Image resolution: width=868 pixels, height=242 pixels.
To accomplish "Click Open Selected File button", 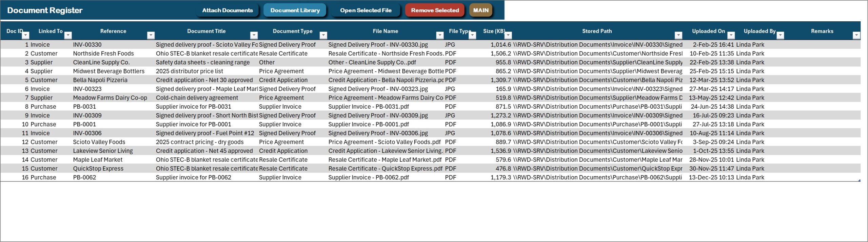I will (366, 10).
